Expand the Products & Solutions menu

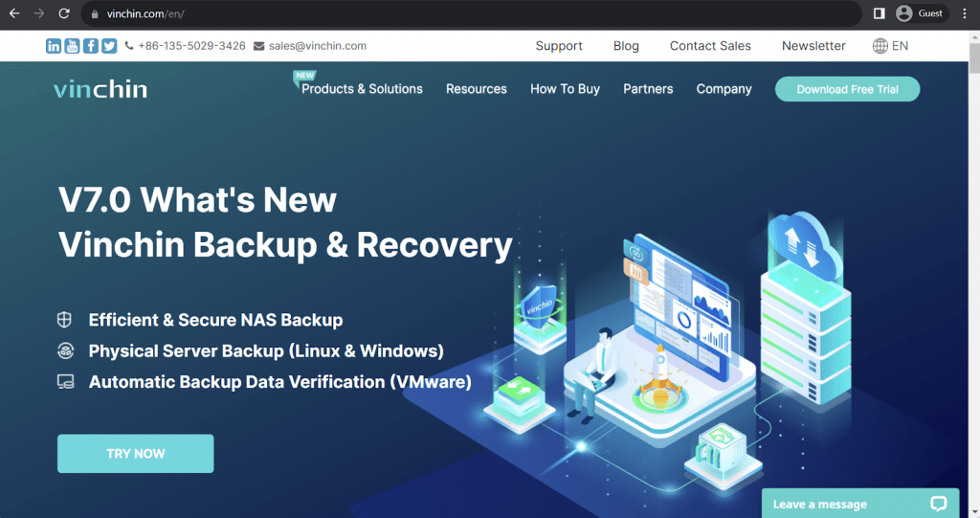[x=362, y=89]
